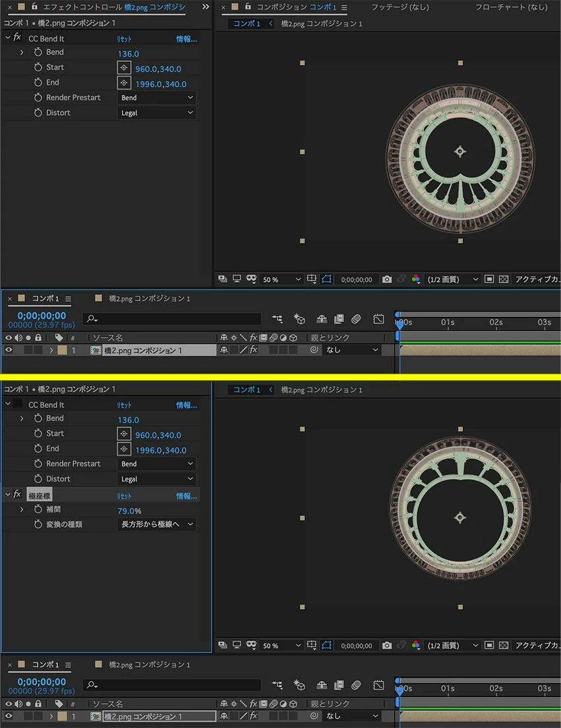Click layer 1 label color swatch in upper timeline
The height and width of the screenshot is (728, 561).
62,350
